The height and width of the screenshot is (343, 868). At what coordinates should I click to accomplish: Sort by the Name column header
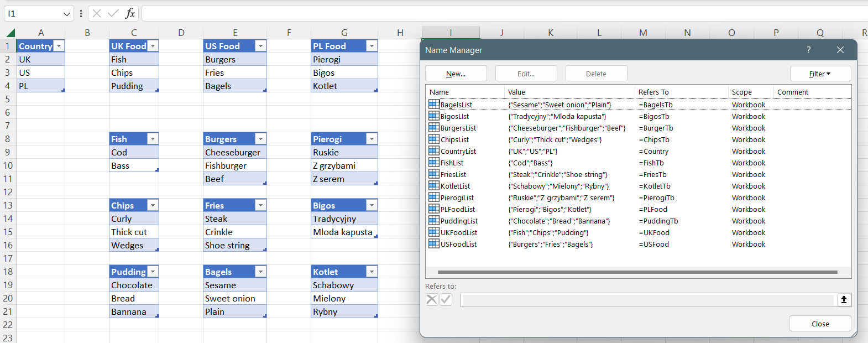465,92
